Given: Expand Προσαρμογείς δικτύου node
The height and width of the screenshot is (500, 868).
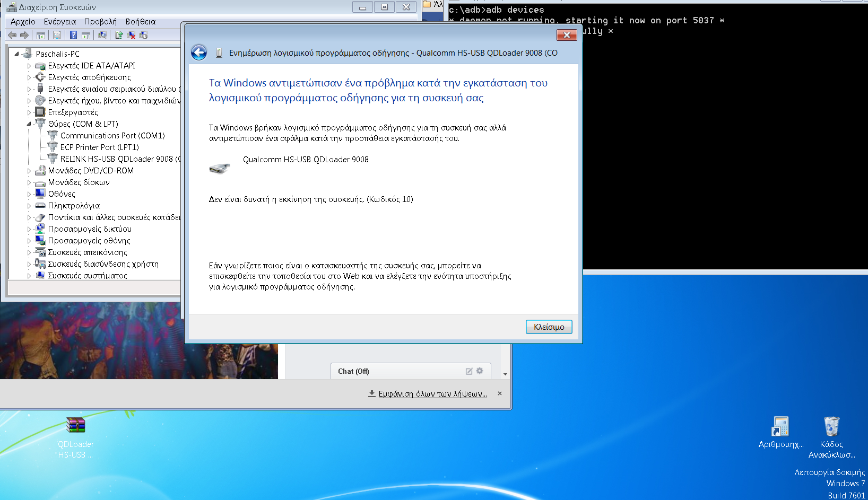Looking at the screenshot, I should 29,229.
